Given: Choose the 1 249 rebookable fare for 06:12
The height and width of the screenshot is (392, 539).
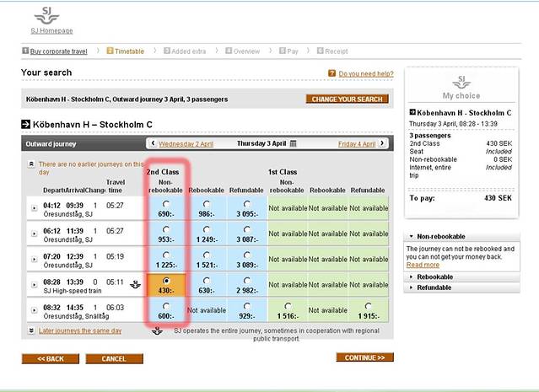Looking at the screenshot, I should 206,229.
